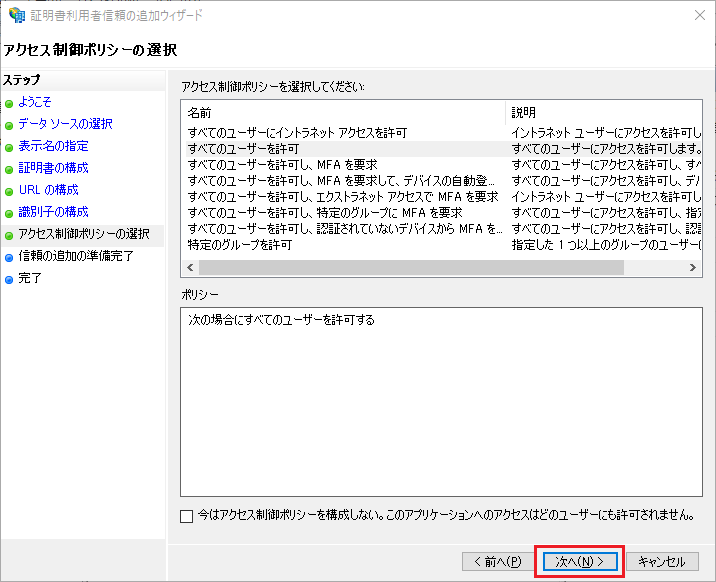Click 信頼の追加の準備完了 step text
The image size is (716, 582).
click(x=76, y=256)
